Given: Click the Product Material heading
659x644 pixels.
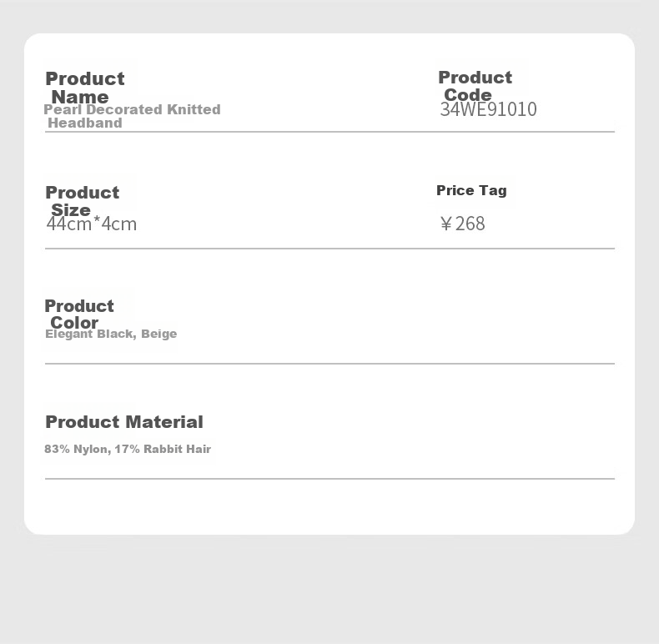Looking at the screenshot, I should [x=124, y=422].
